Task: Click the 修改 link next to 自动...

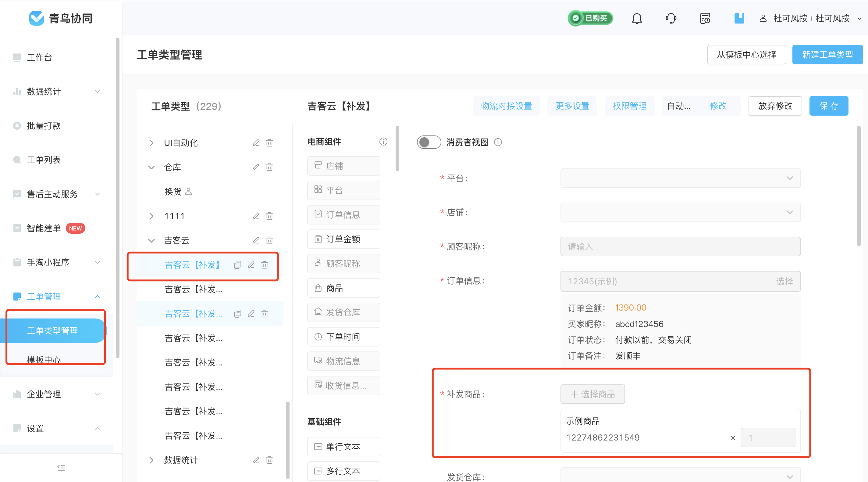Action: pos(718,106)
